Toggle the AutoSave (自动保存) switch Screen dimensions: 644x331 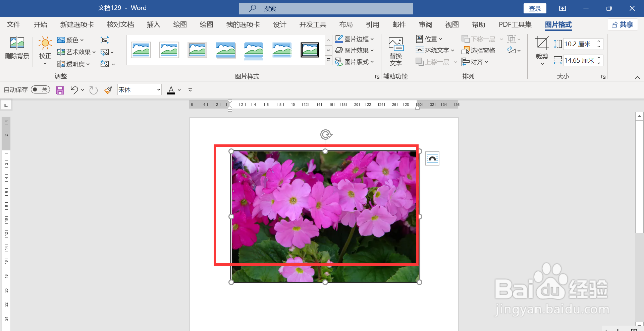pos(40,89)
